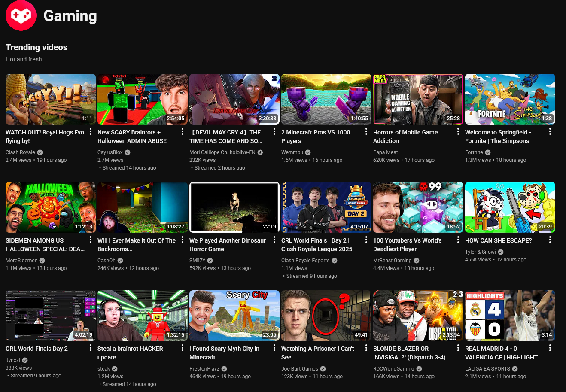Click the Watching A Prisoner I Can't See thumbnail
The width and height of the screenshot is (566, 392).
(326, 316)
